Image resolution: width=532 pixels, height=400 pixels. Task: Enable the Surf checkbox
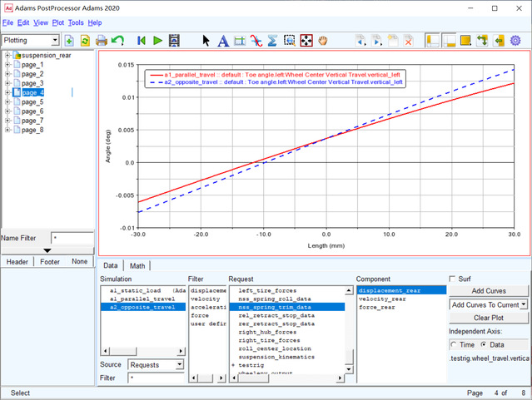(x=454, y=279)
